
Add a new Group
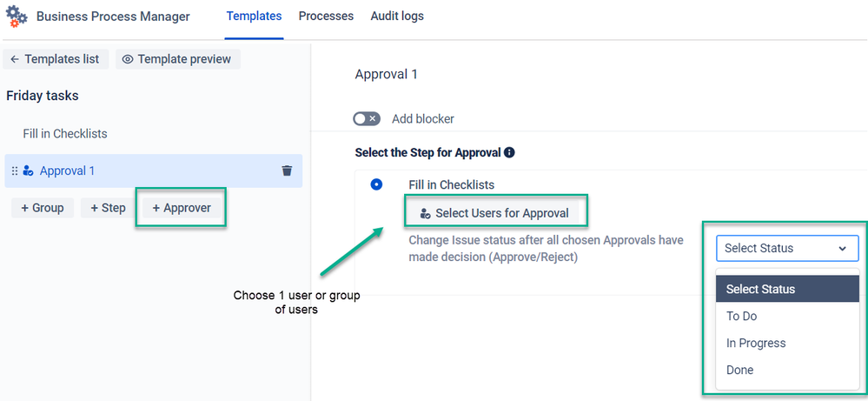(43, 208)
